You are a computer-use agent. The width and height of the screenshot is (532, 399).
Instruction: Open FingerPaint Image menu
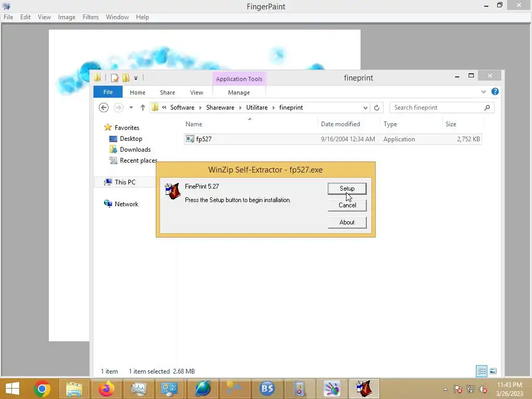[x=66, y=17]
